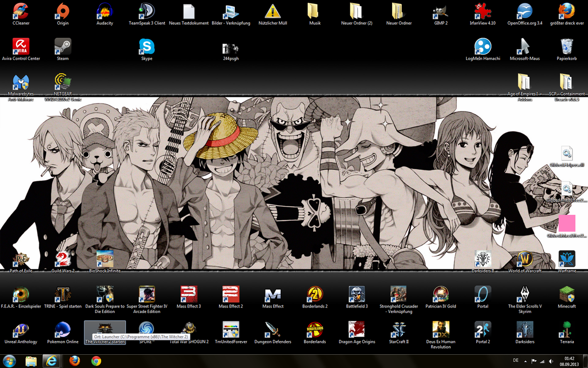
Task: Open the Bilder - Verknüpfung shortcut
Action: (x=231, y=11)
